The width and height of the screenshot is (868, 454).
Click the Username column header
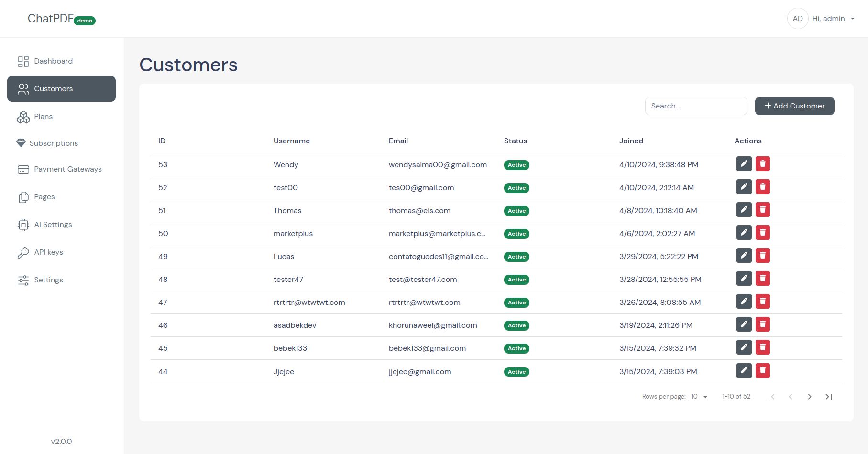pos(292,141)
